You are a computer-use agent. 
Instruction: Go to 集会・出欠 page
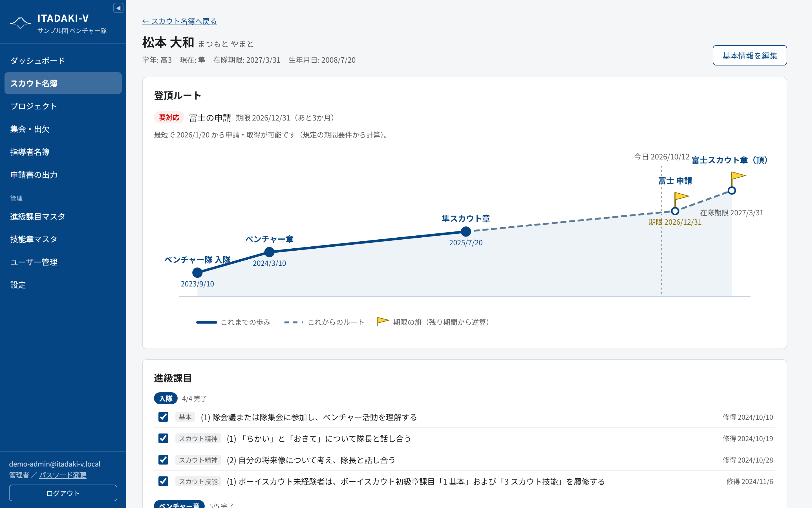pos(63,129)
